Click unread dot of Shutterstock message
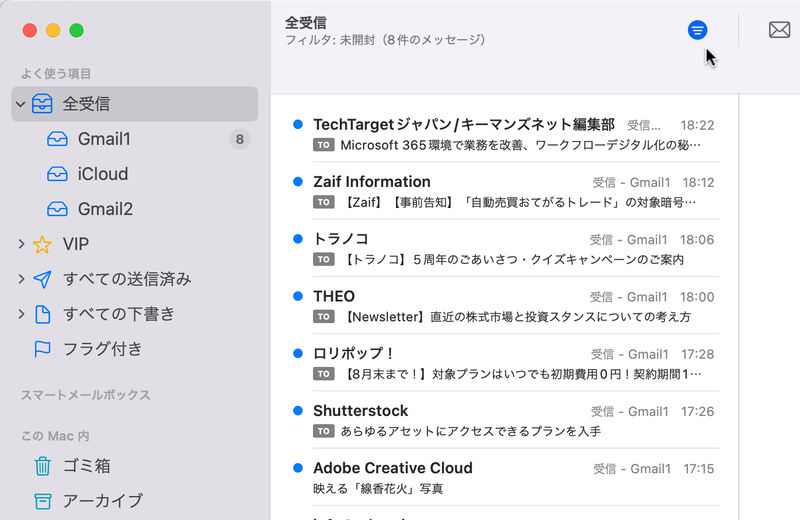800x520 pixels. point(298,411)
